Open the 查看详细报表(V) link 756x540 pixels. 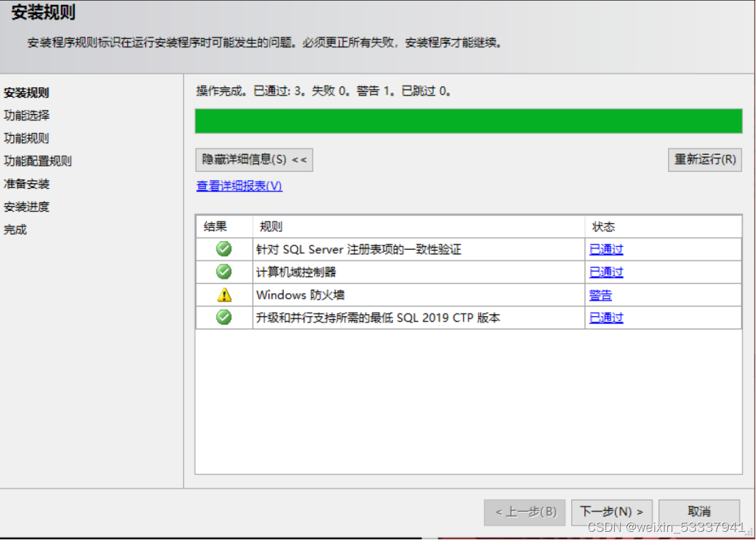click(239, 186)
